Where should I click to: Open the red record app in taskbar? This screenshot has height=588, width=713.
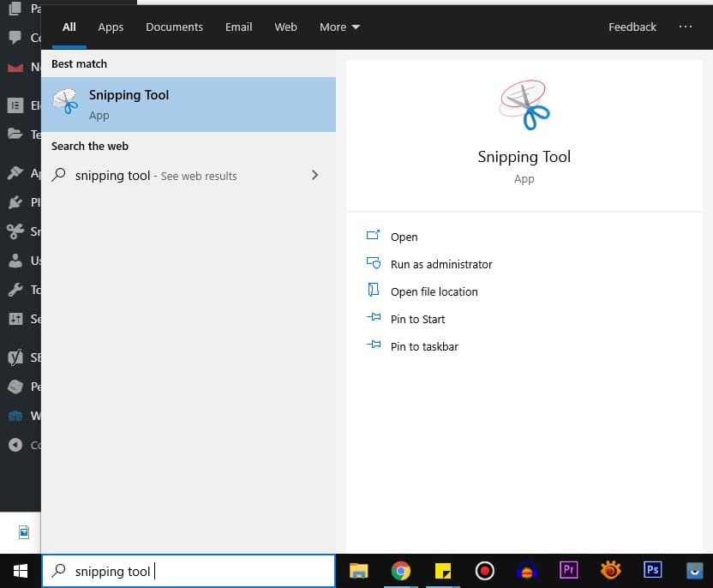click(485, 570)
